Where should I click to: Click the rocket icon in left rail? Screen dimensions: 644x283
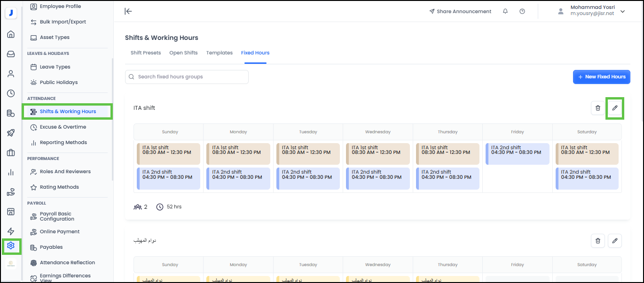(11, 133)
